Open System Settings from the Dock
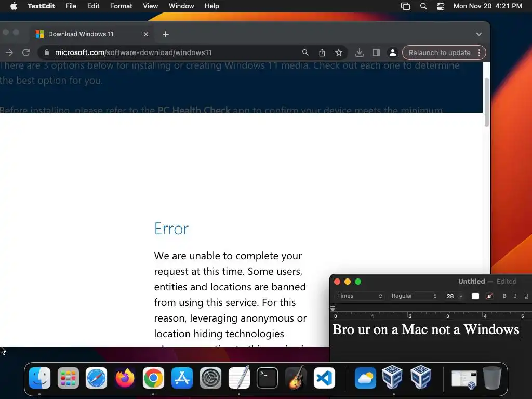Screen dimensions: 532x399 pos(210,378)
